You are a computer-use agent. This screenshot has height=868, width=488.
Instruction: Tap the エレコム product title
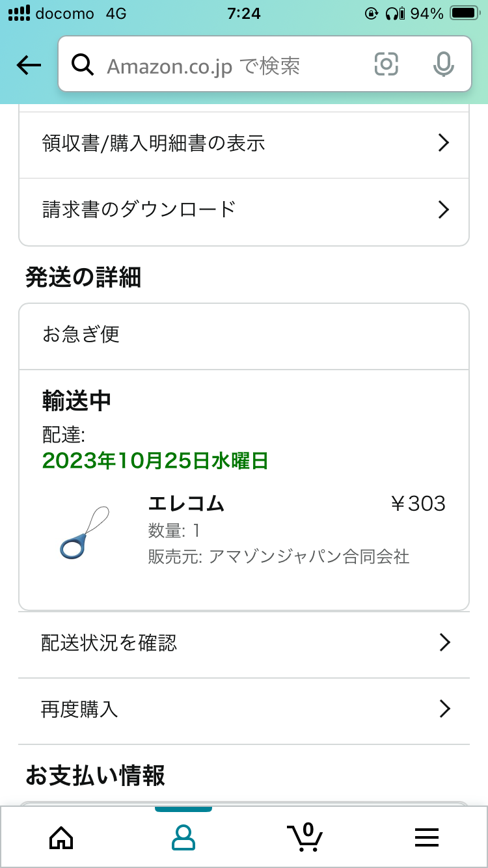point(186,504)
